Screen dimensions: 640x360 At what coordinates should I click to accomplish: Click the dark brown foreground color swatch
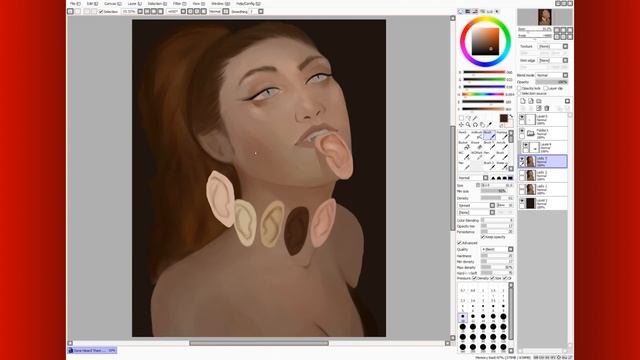[504, 118]
